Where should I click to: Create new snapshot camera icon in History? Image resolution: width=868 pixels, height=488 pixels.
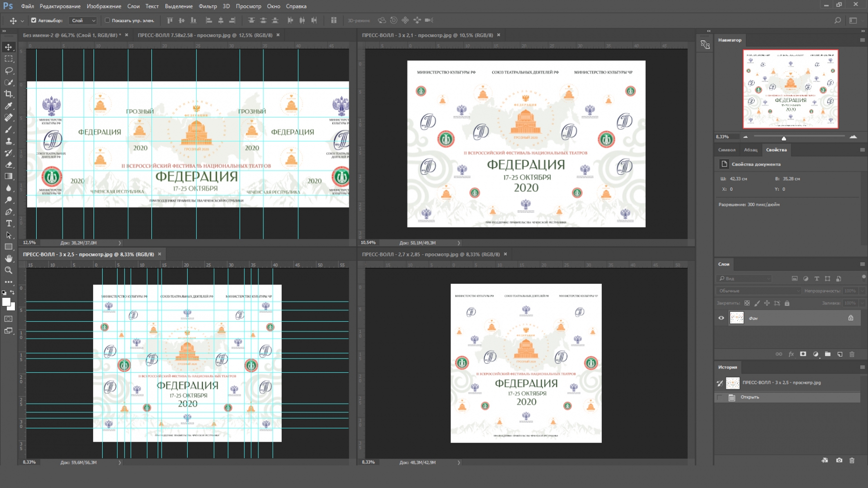pyautogui.click(x=839, y=461)
